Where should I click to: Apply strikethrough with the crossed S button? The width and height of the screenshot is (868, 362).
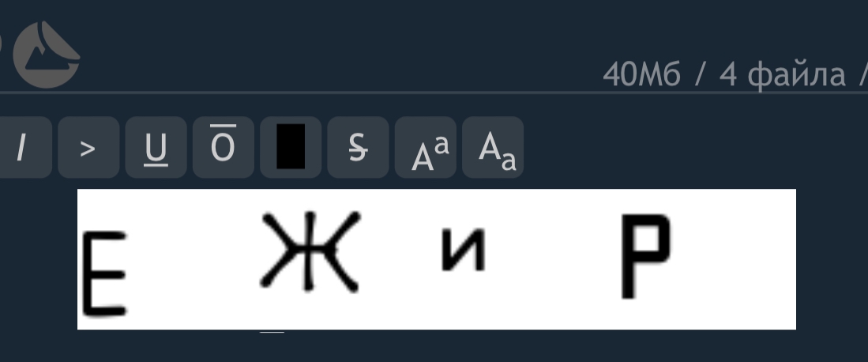[x=358, y=148]
